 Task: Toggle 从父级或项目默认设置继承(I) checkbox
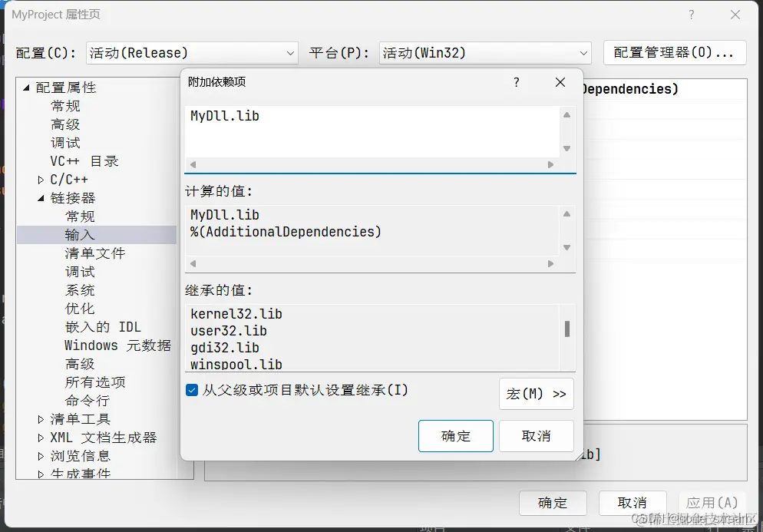(192, 390)
